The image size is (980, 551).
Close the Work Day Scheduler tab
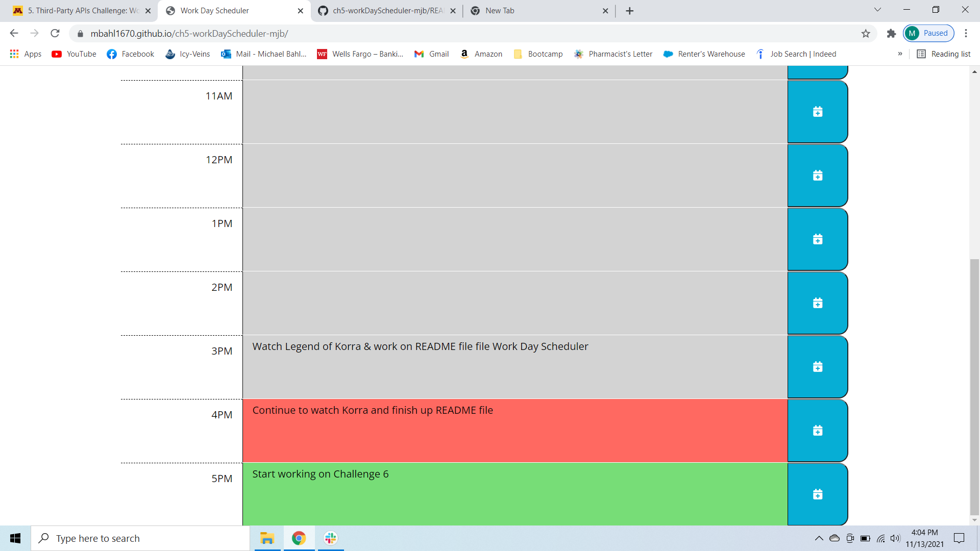pyautogui.click(x=300, y=11)
